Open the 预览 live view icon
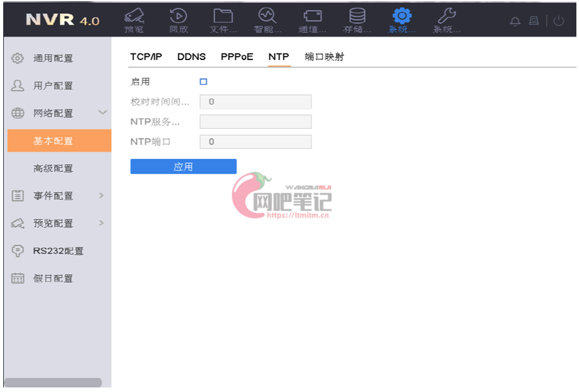 point(134,20)
